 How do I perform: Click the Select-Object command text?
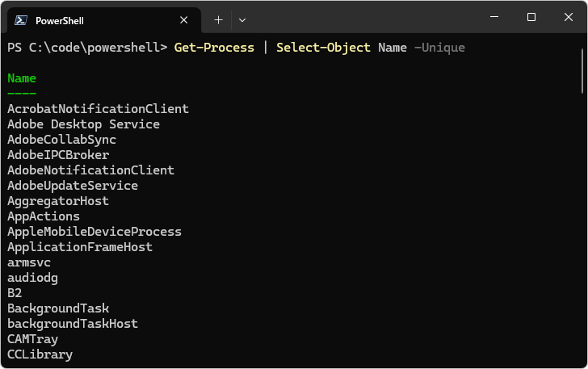[x=323, y=48]
